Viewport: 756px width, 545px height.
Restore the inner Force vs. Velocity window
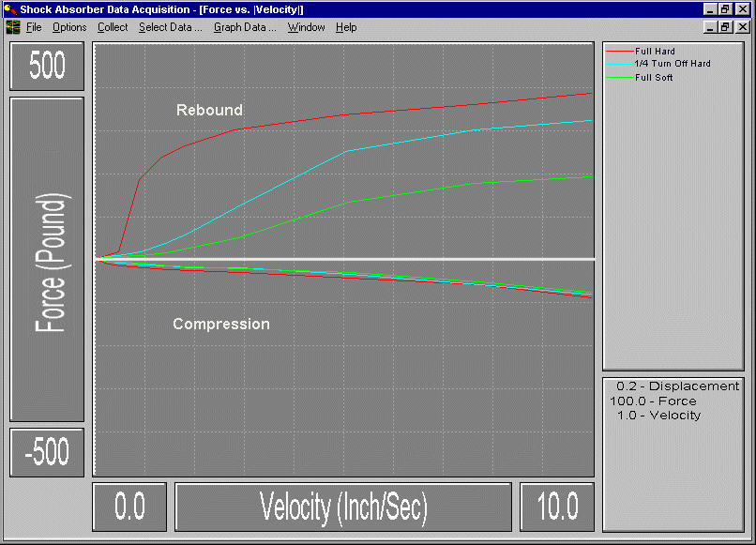point(726,27)
